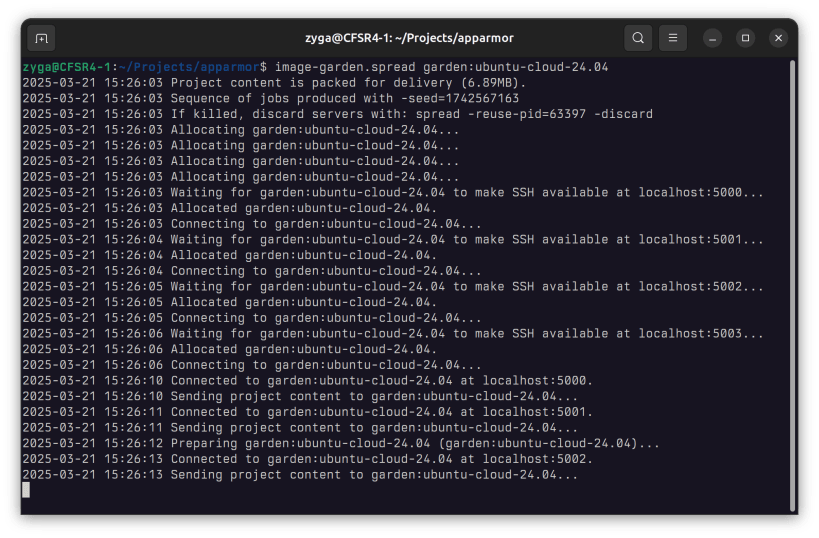Click the 'Sequence of jobs produced' line

pos(271,98)
